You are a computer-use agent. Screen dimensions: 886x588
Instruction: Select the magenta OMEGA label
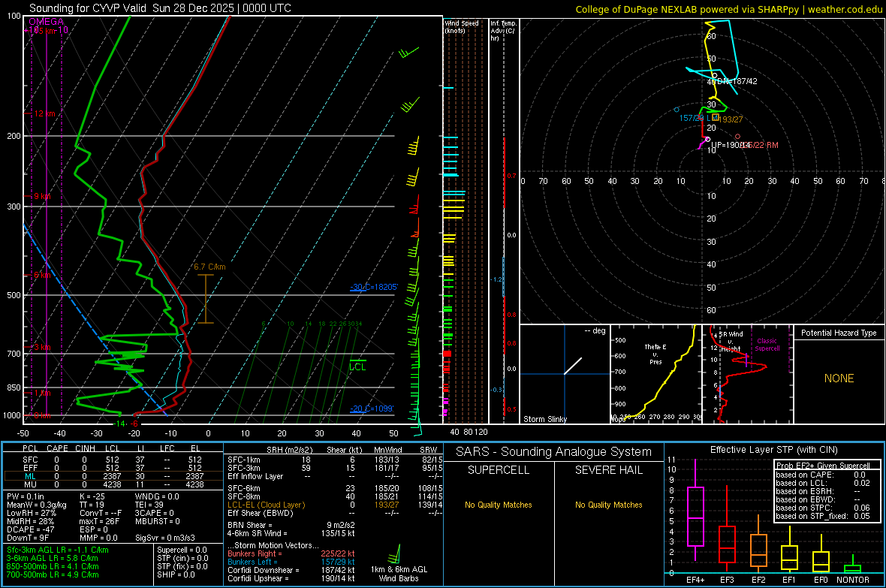click(x=47, y=22)
